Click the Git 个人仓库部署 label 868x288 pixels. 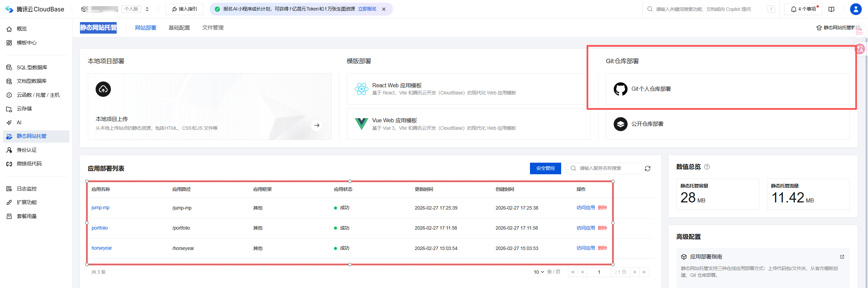[651, 89]
